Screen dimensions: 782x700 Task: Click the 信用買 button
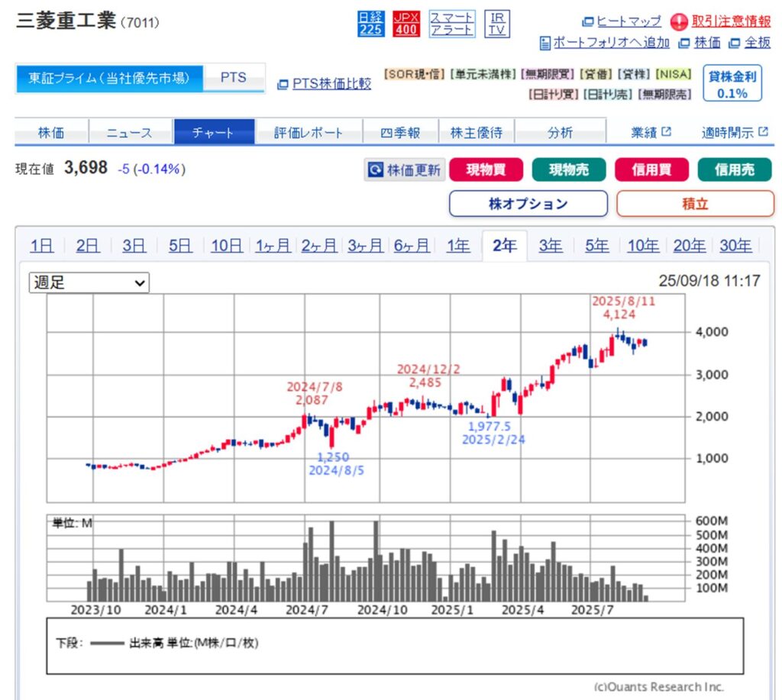pyautogui.click(x=651, y=170)
